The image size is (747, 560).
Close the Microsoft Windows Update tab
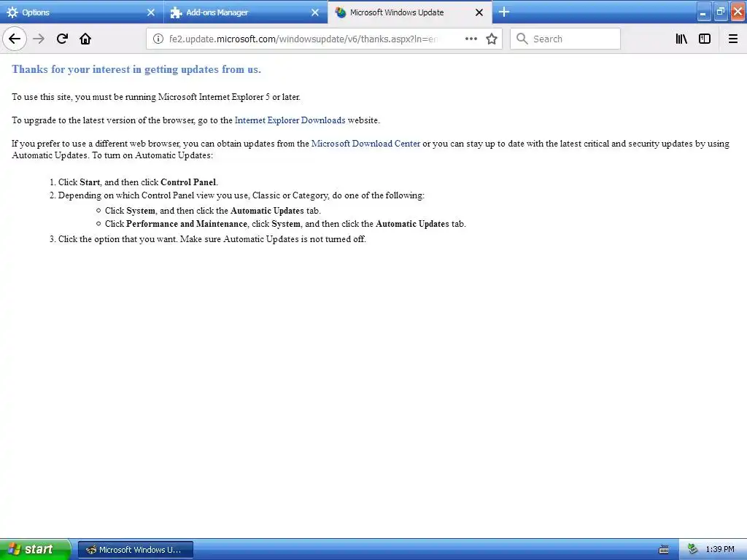coord(479,12)
